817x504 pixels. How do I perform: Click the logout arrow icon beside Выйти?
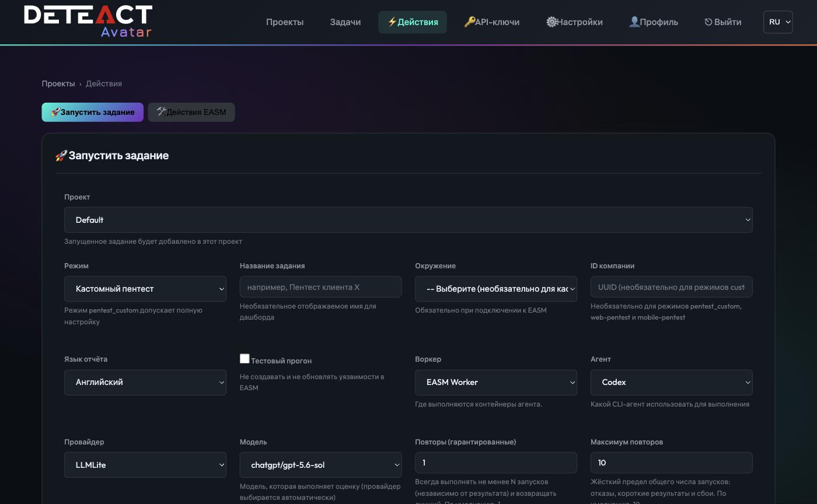[x=708, y=22]
